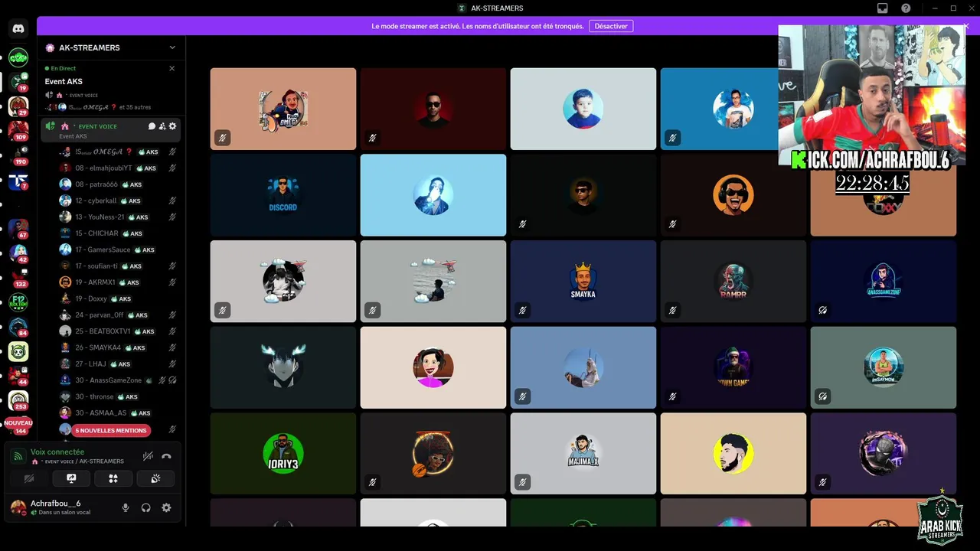Toggle noise suppression icon
The image size is (980, 551).
point(148,456)
